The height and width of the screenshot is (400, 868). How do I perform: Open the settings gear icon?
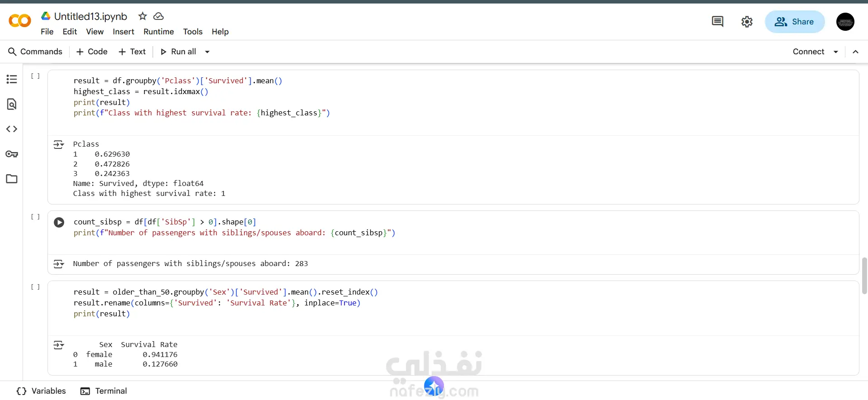[747, 22]
